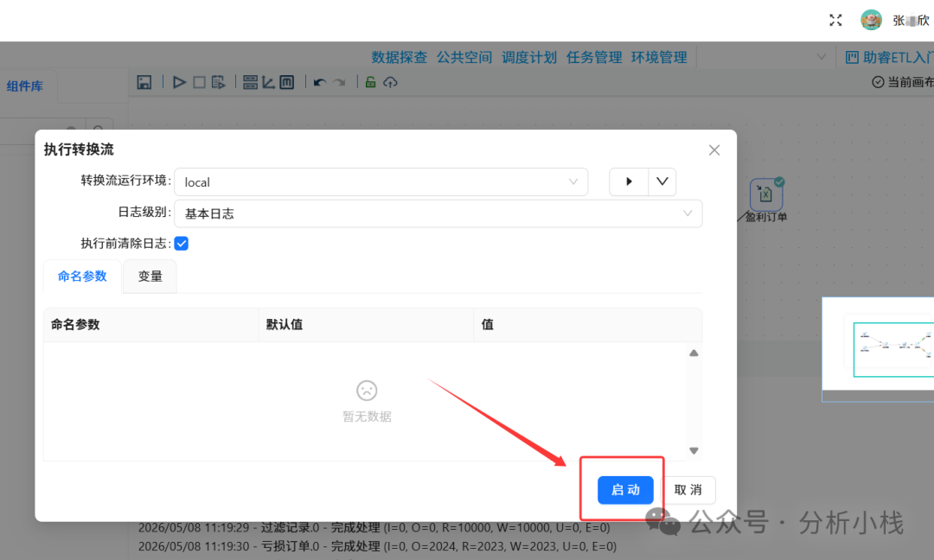
Task: Open the 任务管理 menu
Action: point(594,57)
